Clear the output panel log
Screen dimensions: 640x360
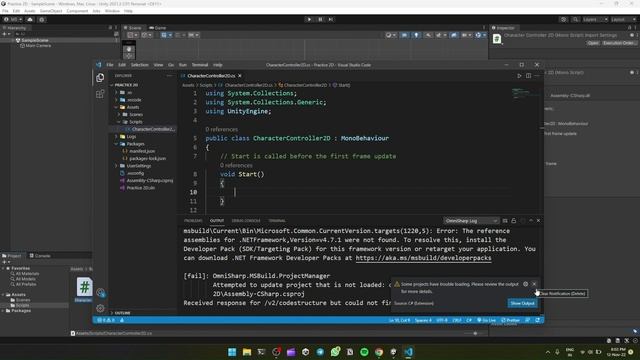pos(505,221)
